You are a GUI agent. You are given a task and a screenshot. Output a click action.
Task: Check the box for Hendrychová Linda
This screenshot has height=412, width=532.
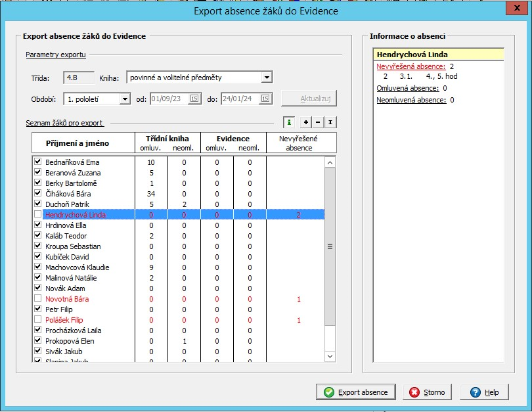pos(38,215)
